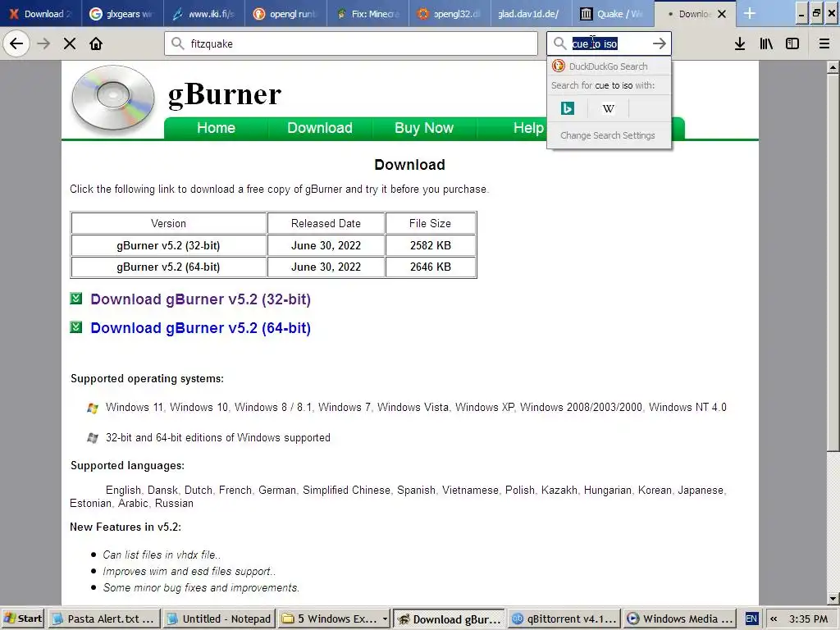Image resolution: width=840 pixels, height=630 pixels.
Task: Open the Help navigation item
Action: [528, 128]
